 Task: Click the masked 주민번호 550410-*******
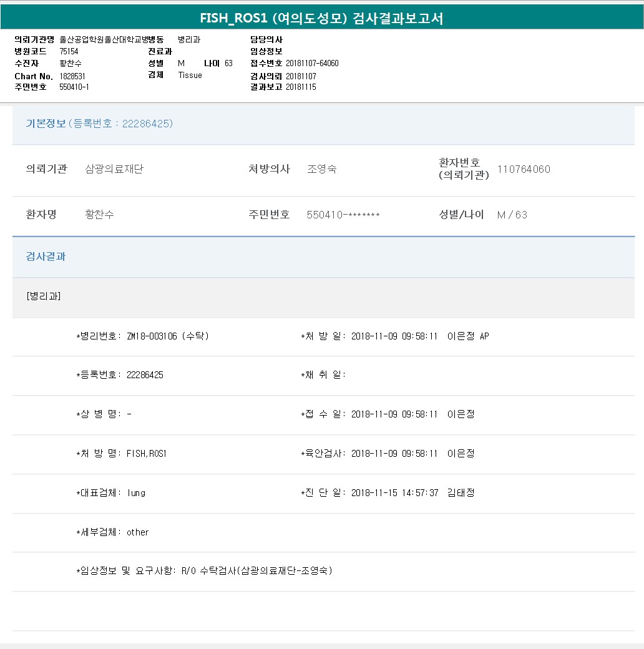[x=343, y=215]
